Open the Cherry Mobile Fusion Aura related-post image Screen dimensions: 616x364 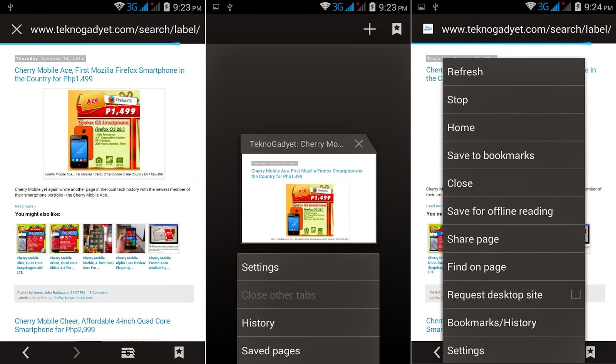tap(164, 238)
